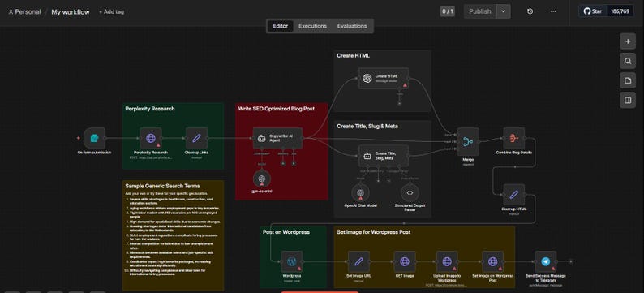
Task: Select the Set Image on Wordpress Post node
Action: pos(492,262)
